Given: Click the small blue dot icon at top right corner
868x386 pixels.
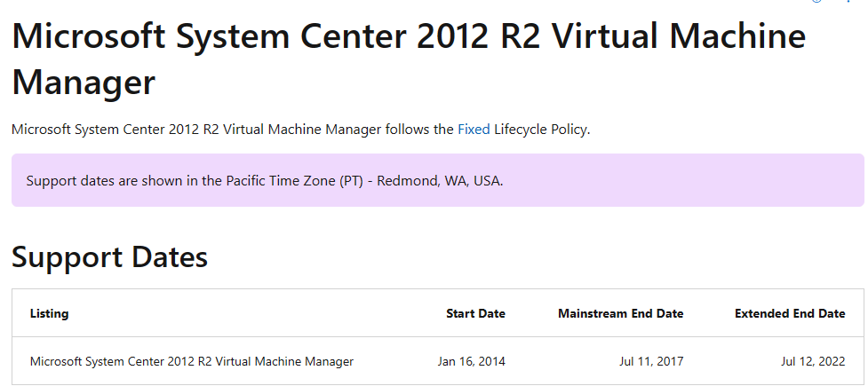Looking at the screenshot, I should 848,2.
